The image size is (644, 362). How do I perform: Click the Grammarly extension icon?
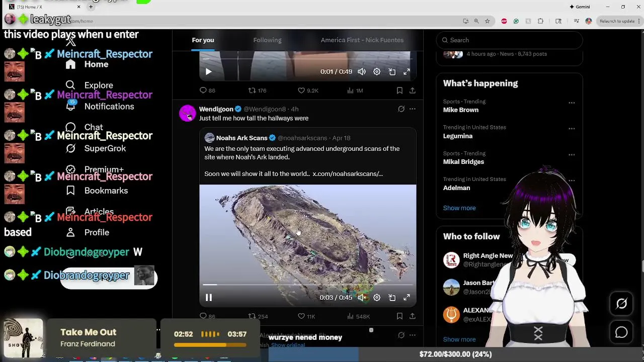516,21
